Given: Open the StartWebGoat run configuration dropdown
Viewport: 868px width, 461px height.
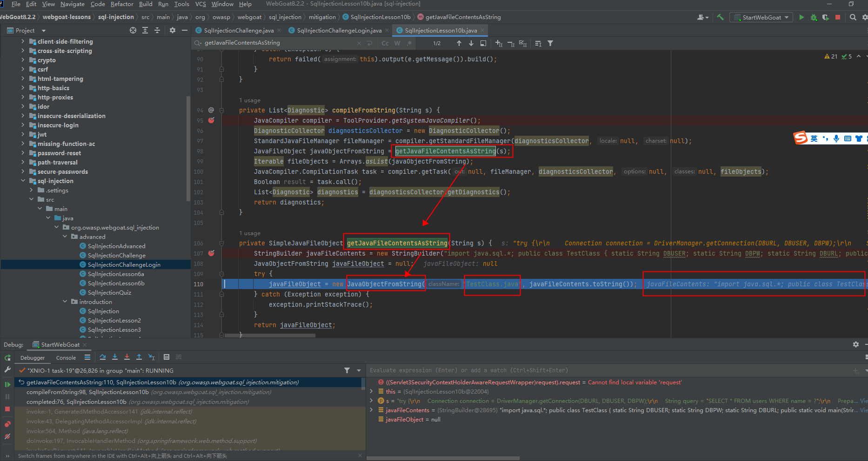Looking at the screenshot, I should click(761, 17).
